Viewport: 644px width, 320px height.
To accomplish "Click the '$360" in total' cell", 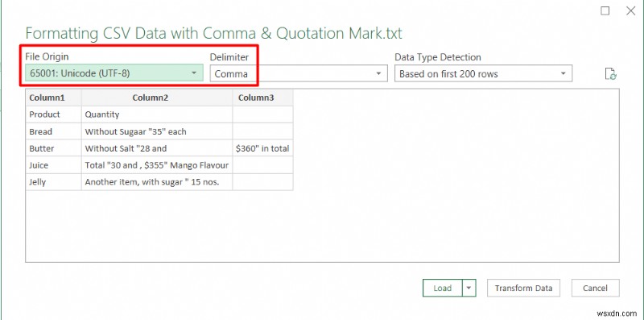I will point(263,148).
